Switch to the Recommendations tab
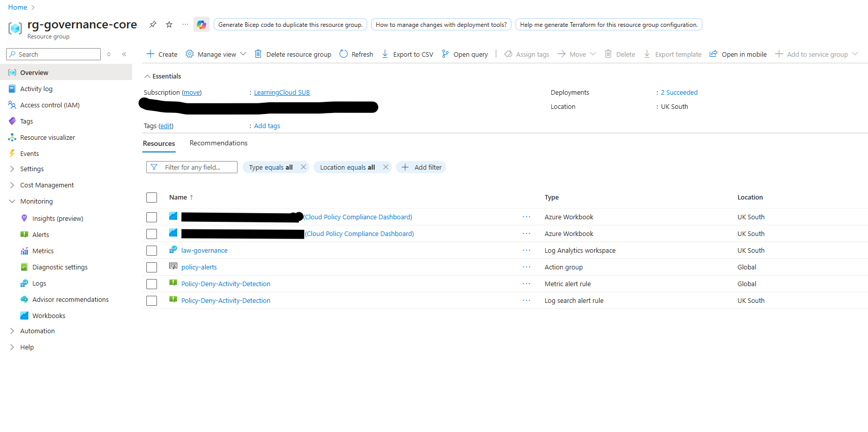This screenshot has width=868, height=432. 218,143
